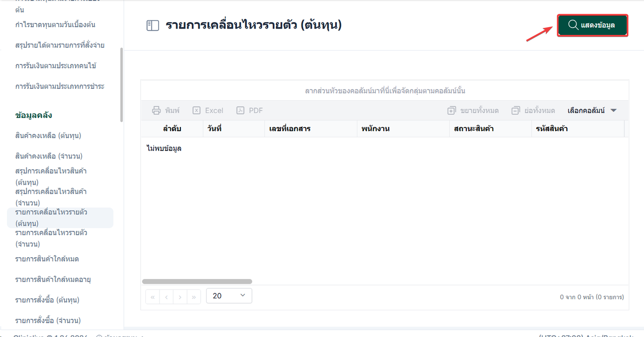The width and height of the screenshot is (644, 337).
Task: Click the 0 จาก 0 หน้า pager summary
Action: click(x=592, y=297)
